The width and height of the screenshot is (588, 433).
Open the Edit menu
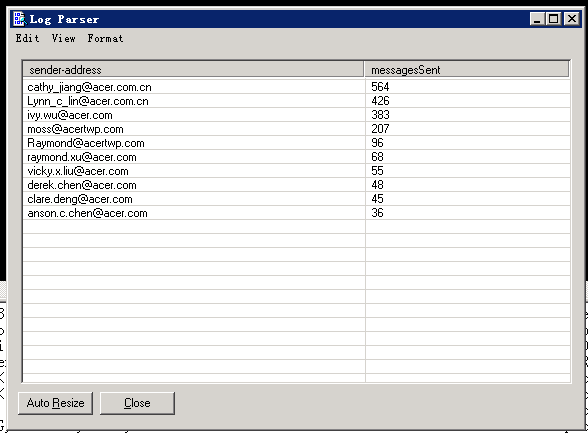[27, 38]
